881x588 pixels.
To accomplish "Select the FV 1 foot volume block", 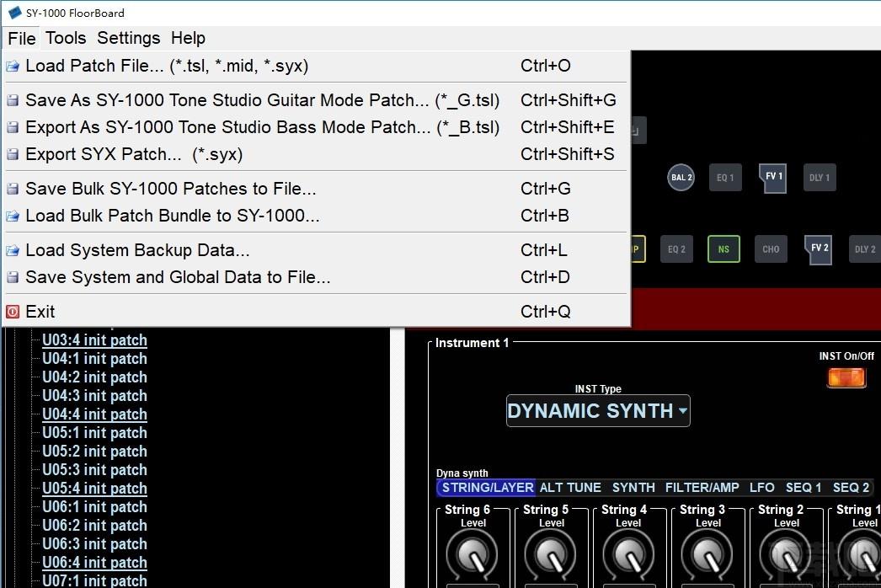I will pyautogui.click(x=772, y=179).
